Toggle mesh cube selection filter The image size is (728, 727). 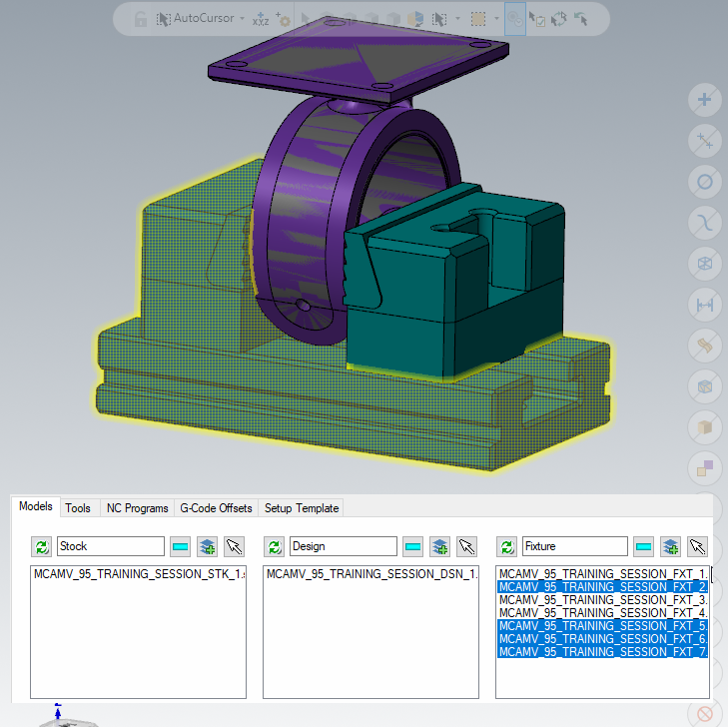[x=704, y=386]
